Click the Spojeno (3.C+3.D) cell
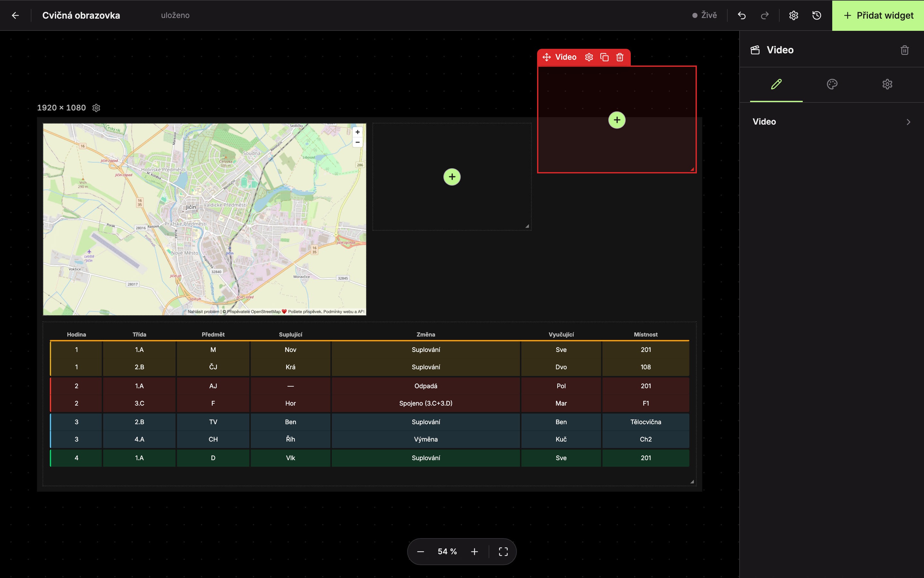 pyautogui.click(x=426, y=403)
